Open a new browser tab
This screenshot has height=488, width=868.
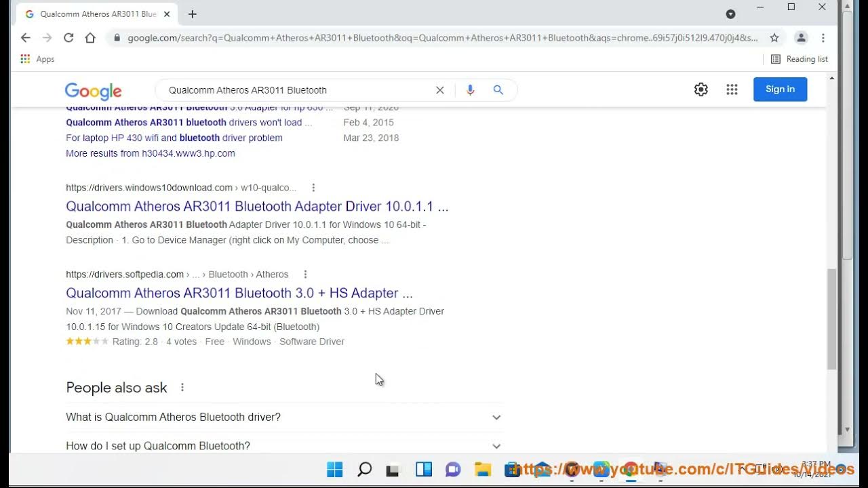[x=193, y=14]
